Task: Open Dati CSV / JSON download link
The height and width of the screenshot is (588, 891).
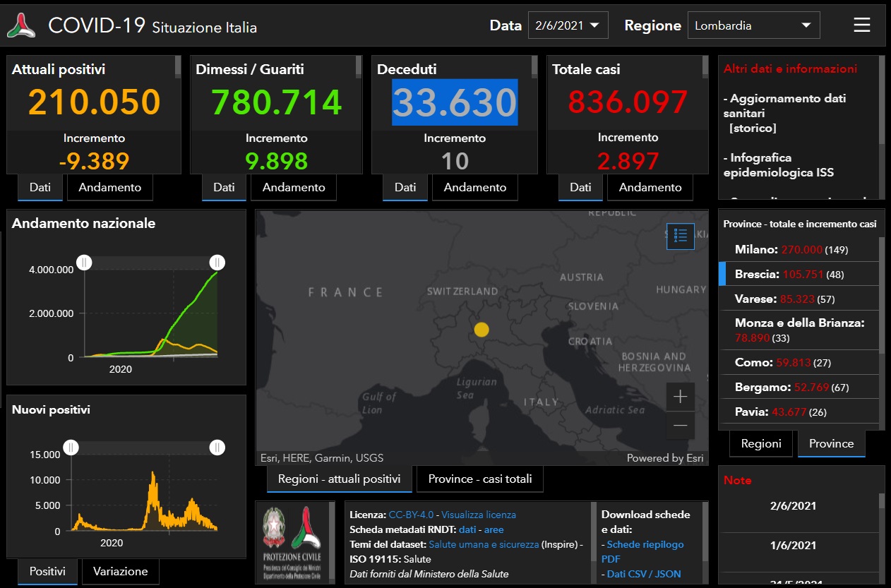Action: click(643, 574)
